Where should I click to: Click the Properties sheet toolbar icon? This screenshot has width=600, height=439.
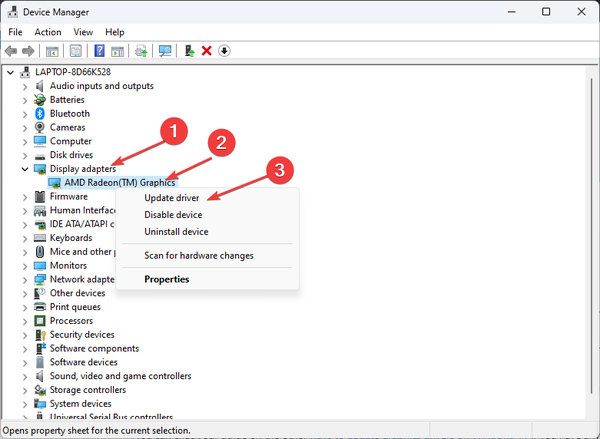point(76,51)
